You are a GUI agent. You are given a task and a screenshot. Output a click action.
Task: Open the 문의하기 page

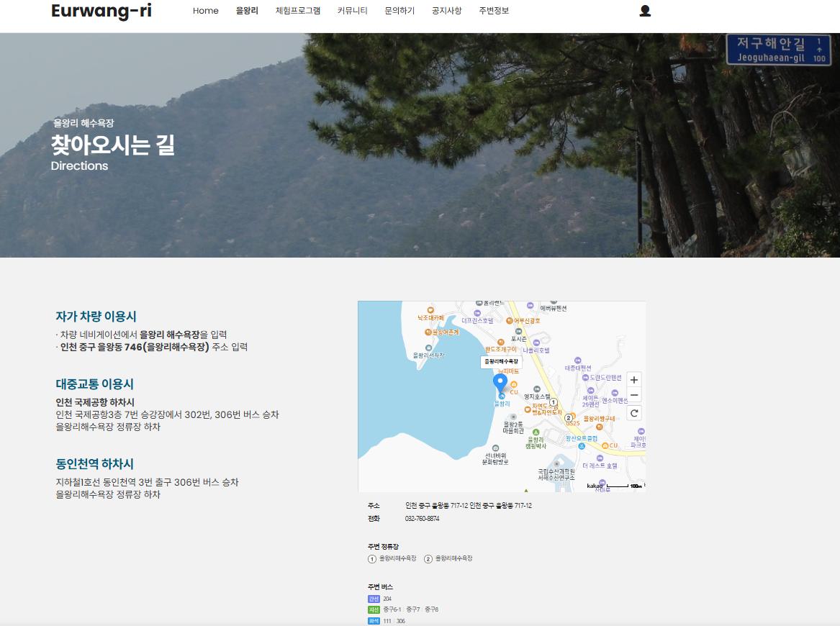399,11
